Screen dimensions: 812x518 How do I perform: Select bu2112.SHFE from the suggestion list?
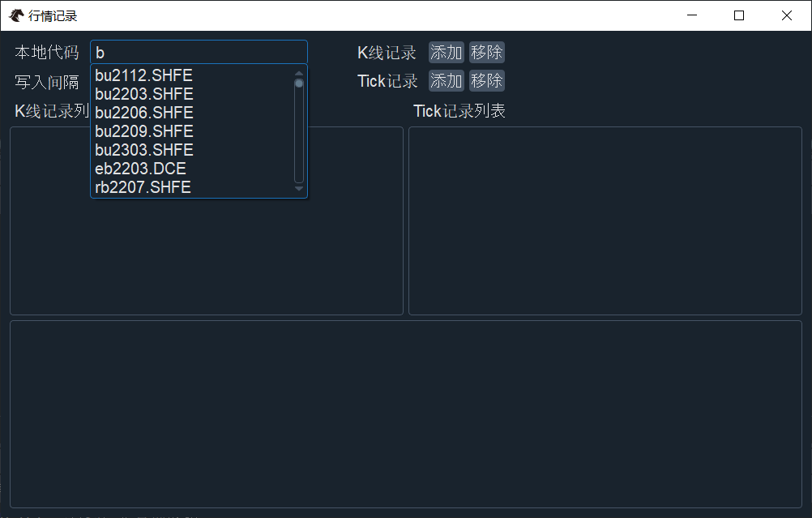pos(143,75)
